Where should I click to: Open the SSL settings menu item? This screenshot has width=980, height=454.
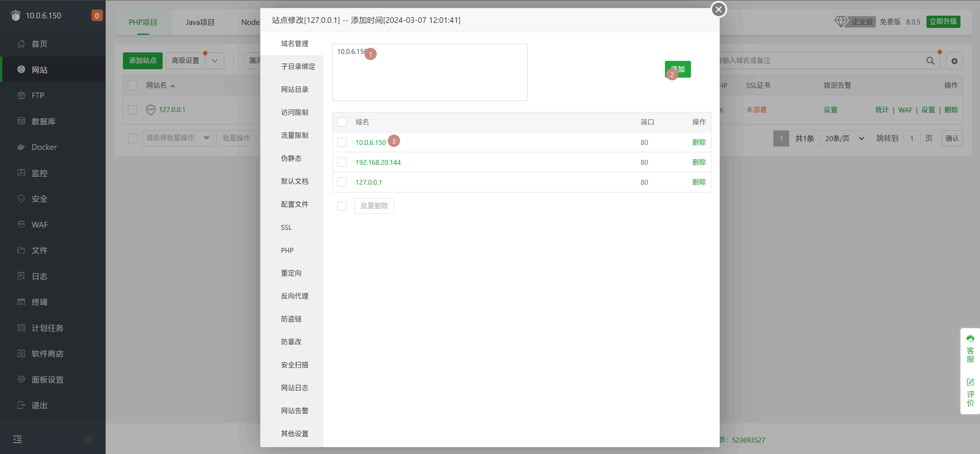pos(286,228)
